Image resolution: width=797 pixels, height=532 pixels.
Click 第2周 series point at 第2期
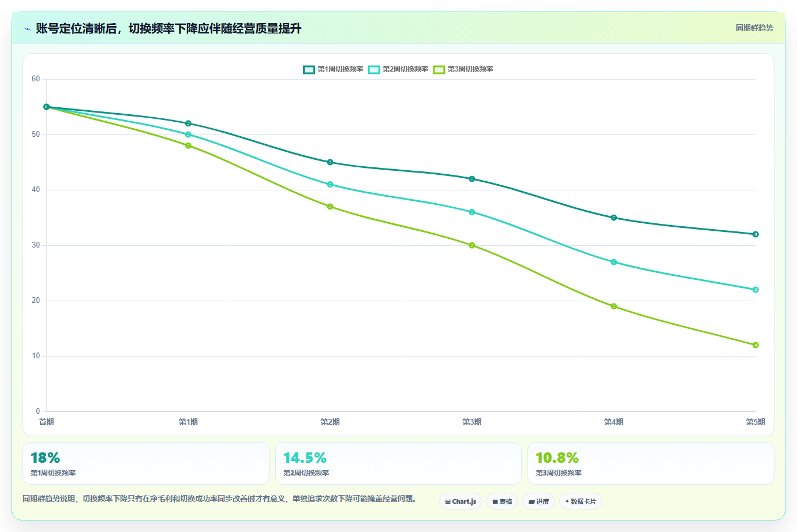(330, 185)
